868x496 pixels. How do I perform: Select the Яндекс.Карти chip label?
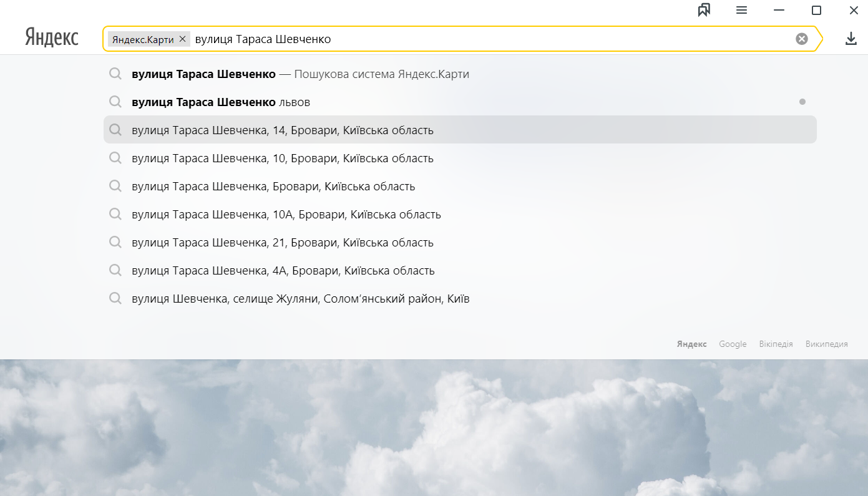click(143, 39)
